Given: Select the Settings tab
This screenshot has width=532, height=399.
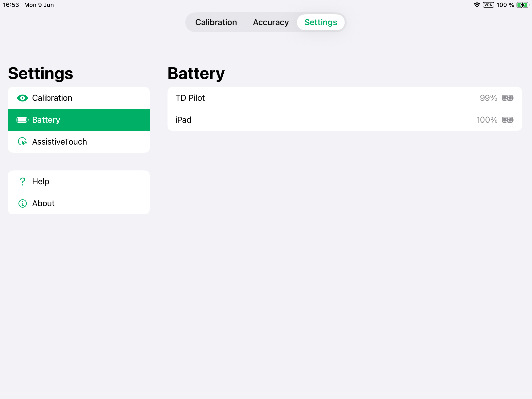Looking at the screenshot, I should (321, 22).
